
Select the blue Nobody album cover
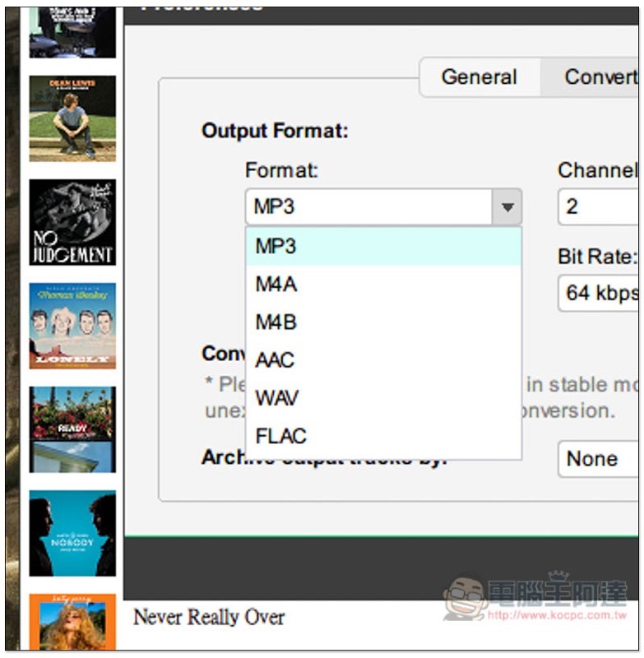pyautogui.click(x=72, y=533)
